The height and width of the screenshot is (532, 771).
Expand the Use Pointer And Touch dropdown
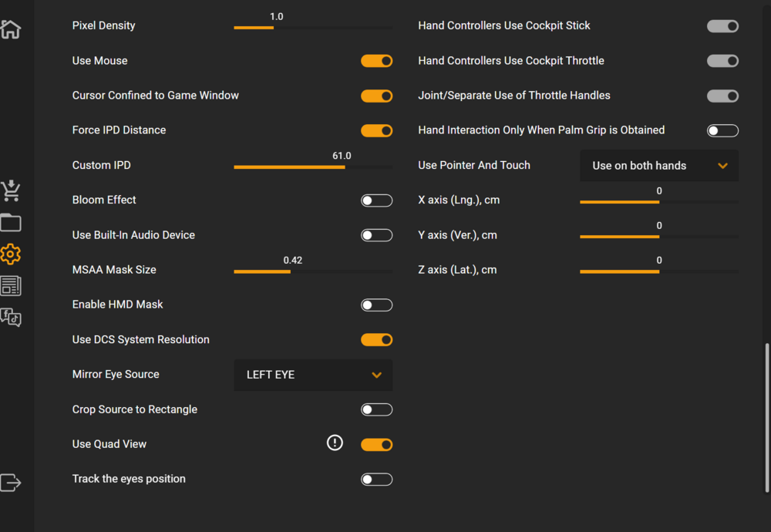point(658,166)
